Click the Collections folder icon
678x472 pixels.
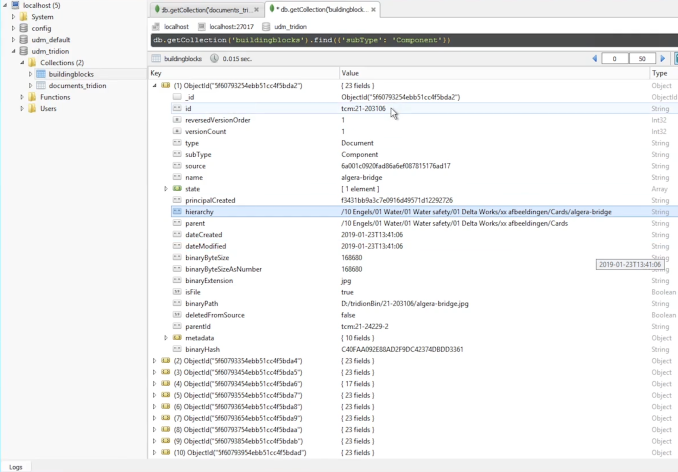point(32,63)
